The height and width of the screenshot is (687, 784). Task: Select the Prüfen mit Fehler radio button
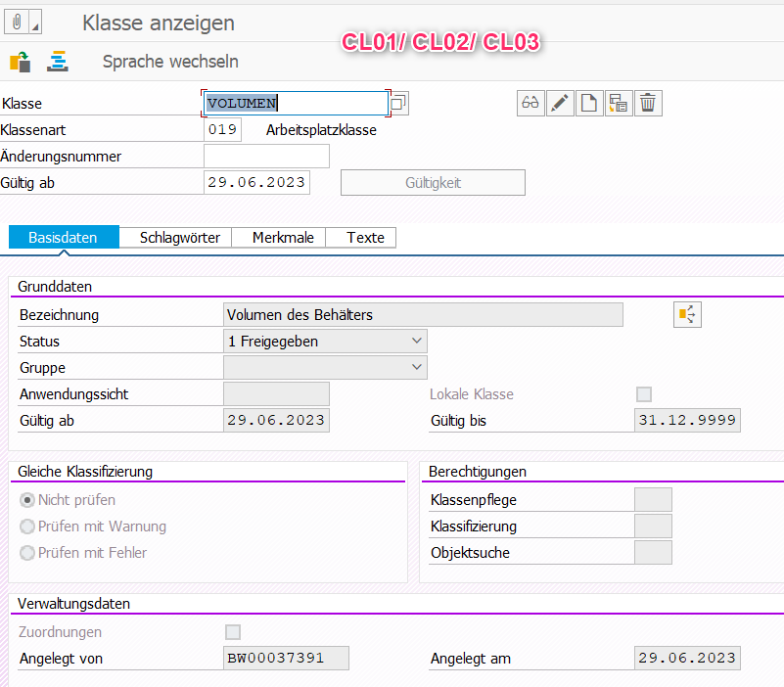27,553
